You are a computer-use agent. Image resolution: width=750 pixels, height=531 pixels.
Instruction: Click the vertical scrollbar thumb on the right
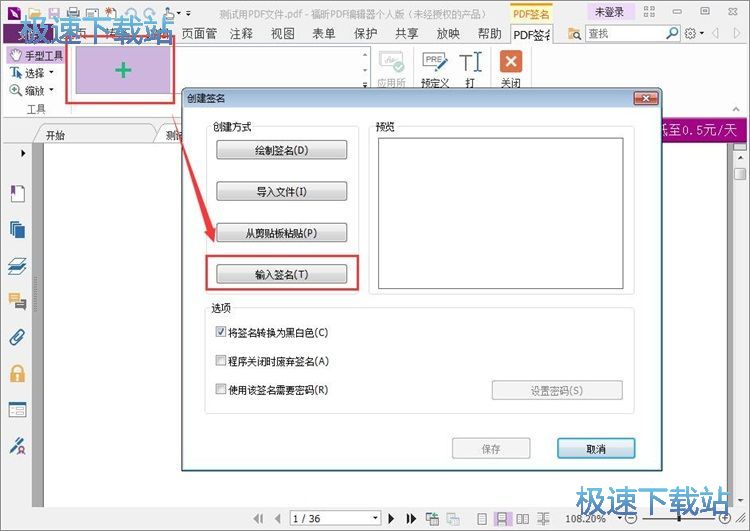pos(739,174)
